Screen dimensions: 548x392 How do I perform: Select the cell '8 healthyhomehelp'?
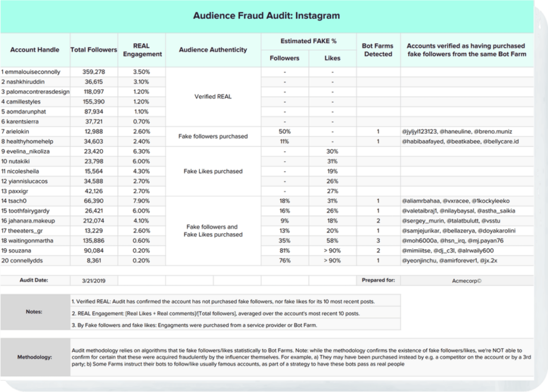[x=35, y=142]
